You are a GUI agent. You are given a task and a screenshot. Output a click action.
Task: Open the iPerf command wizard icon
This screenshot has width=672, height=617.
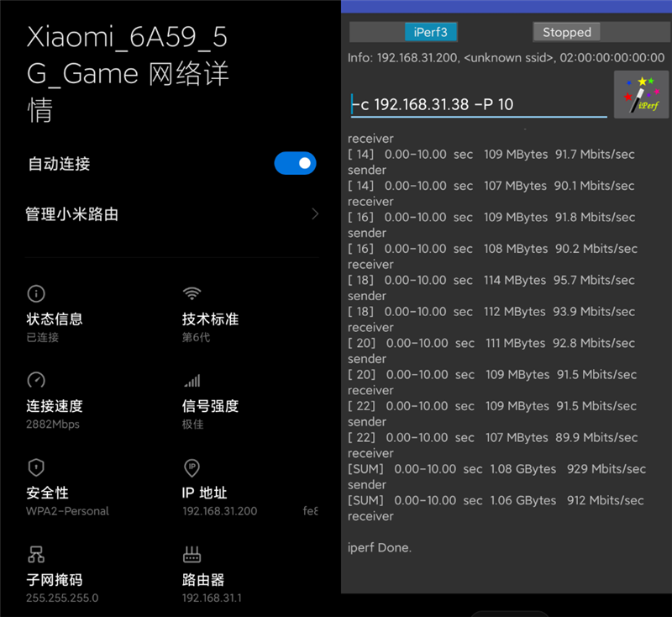click(x=641, y=93)
